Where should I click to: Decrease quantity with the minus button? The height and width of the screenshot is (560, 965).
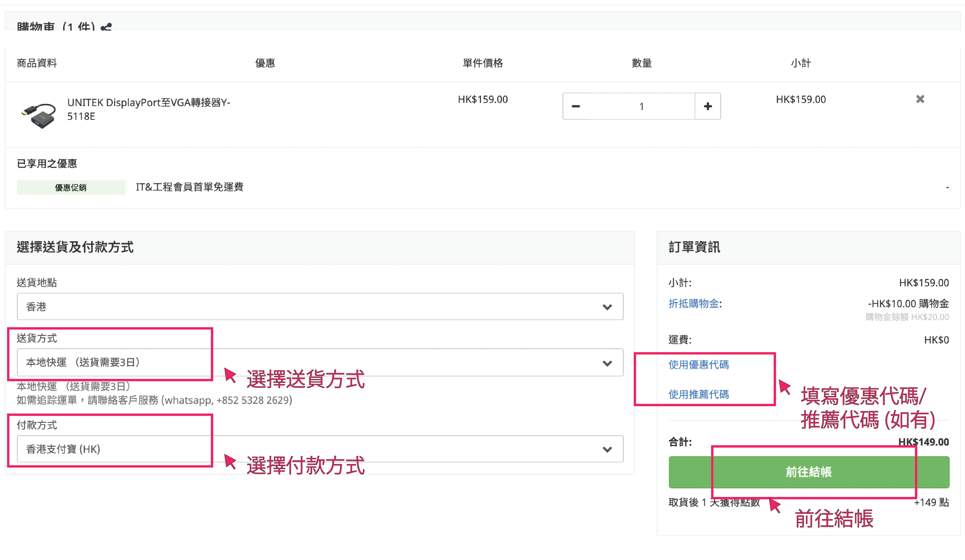[x=576, y=106]
